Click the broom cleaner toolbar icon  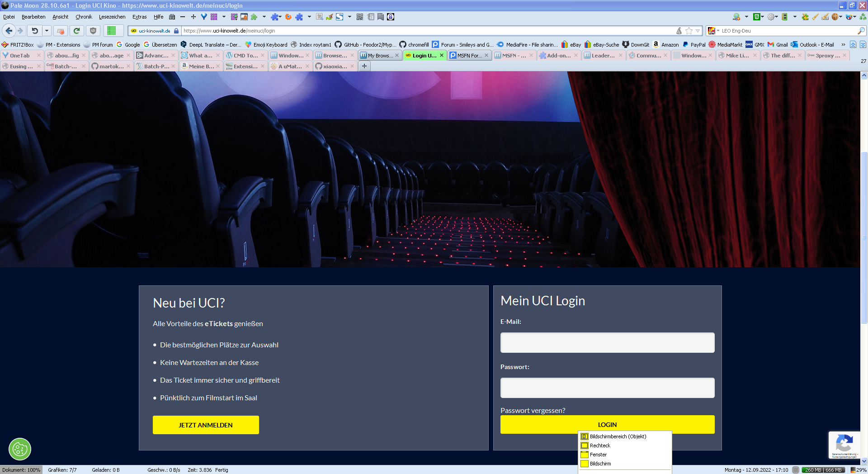[815, 17]
